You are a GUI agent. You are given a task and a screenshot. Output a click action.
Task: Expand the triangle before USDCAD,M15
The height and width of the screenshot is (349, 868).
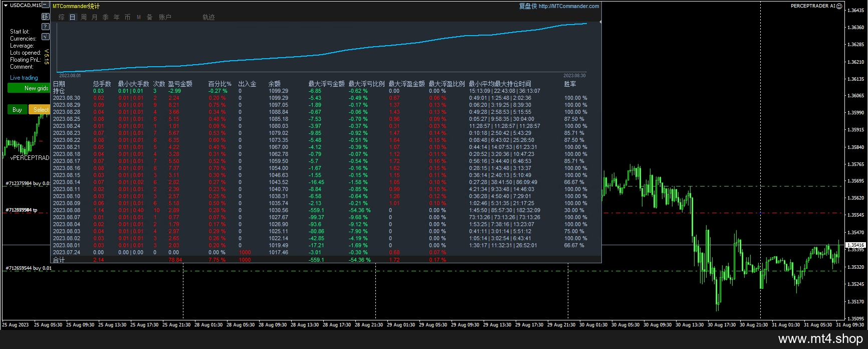(6, 6)
